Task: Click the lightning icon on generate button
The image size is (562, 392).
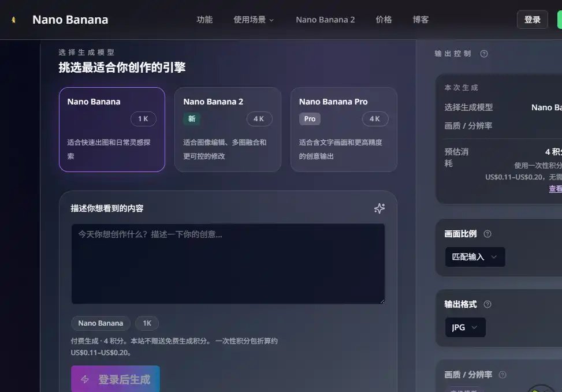Action: point(85,379)
